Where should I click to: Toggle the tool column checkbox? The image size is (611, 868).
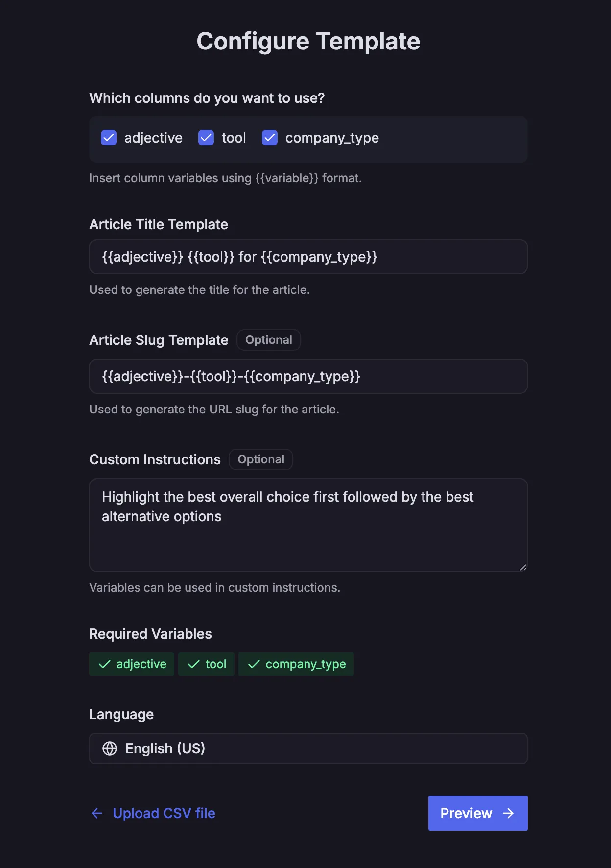click(206, 138)
